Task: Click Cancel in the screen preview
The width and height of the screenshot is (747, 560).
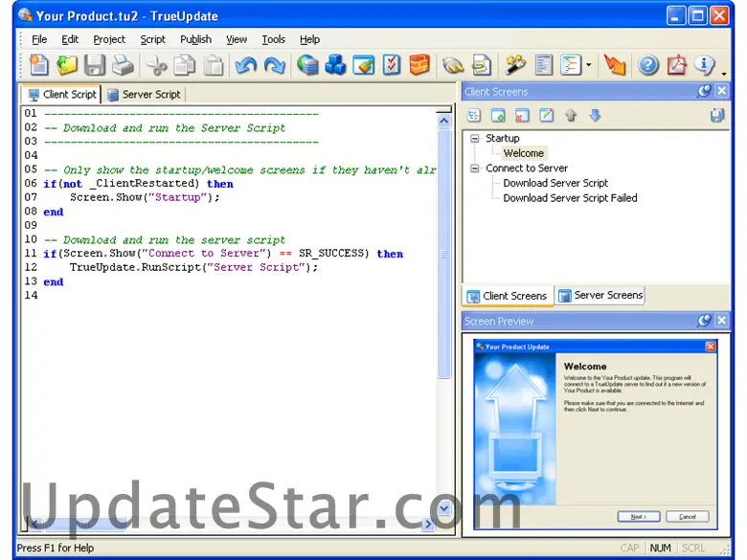Action: click(687, 516)
